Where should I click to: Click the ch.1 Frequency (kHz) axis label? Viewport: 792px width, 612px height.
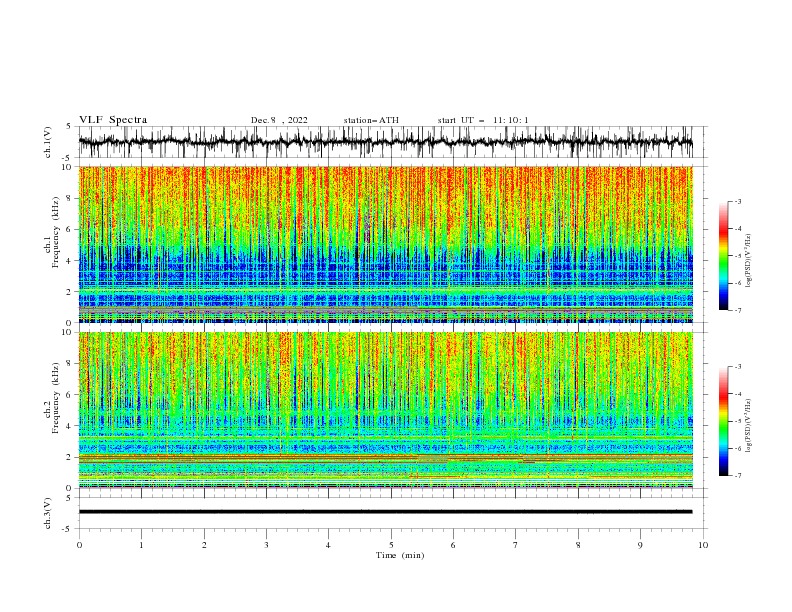pos(52,233)
